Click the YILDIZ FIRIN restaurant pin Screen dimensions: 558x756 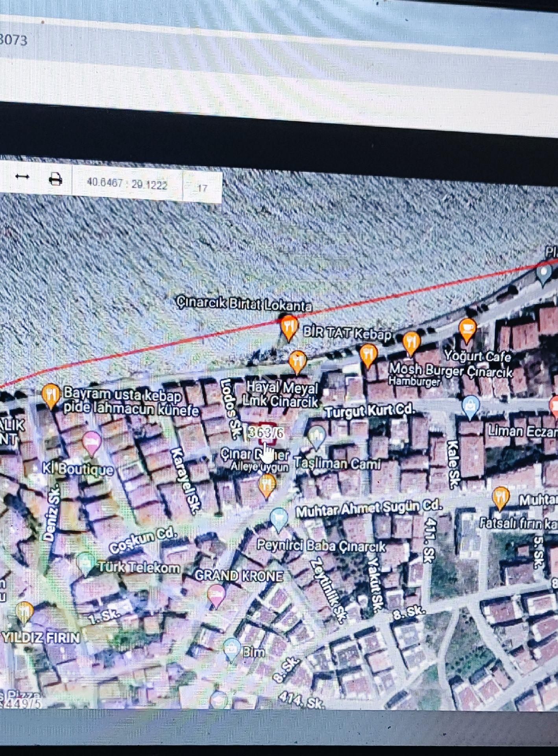[x=24, y=614]
